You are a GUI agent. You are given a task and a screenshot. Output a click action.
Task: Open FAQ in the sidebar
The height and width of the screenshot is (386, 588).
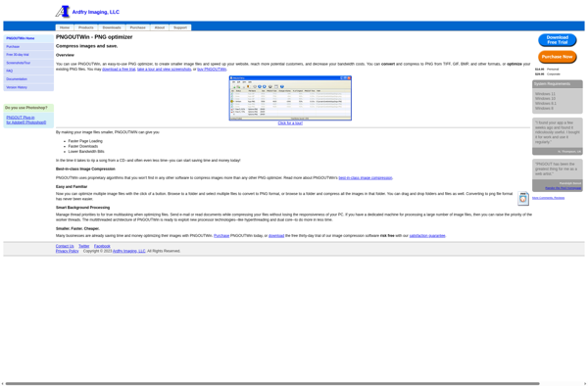point(28,71)
